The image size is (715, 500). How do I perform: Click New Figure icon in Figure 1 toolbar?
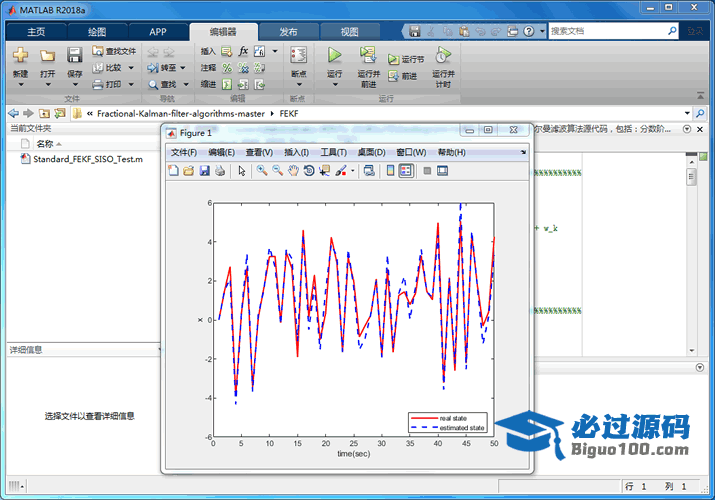coord(173,170)
